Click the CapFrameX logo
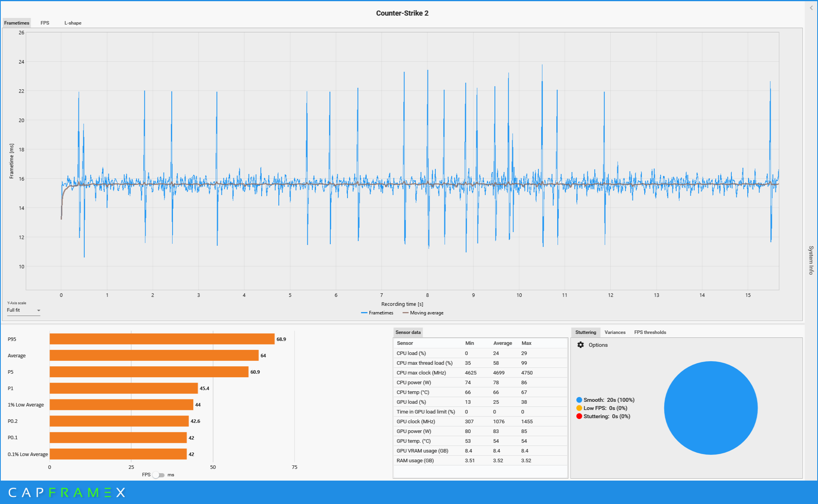The width and height of the screenshot is (818, 504). 66,492
